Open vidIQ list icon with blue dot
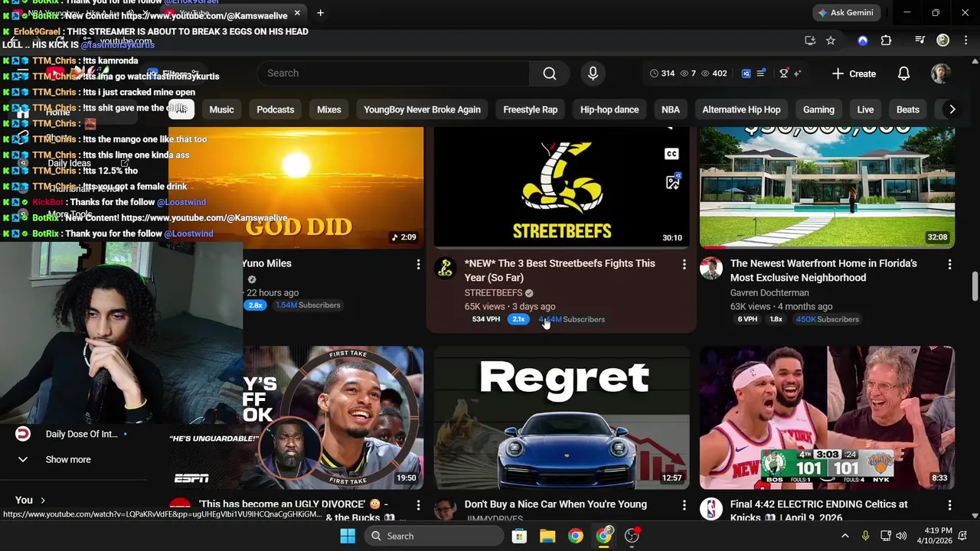 pyautogui.click(x=761, y=73)
